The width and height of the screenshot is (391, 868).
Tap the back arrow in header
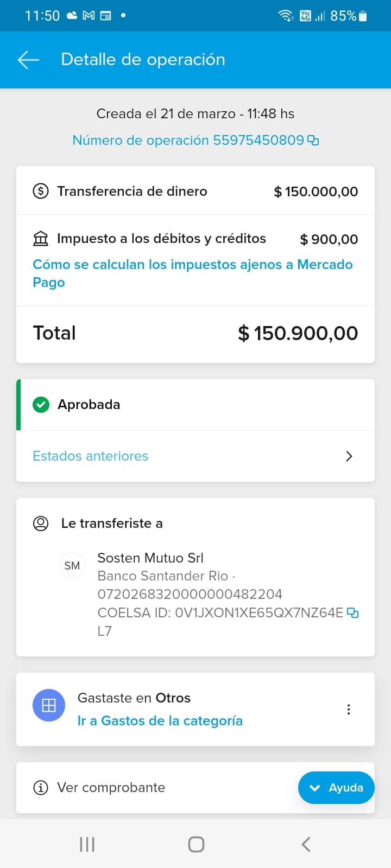(28, 60)
